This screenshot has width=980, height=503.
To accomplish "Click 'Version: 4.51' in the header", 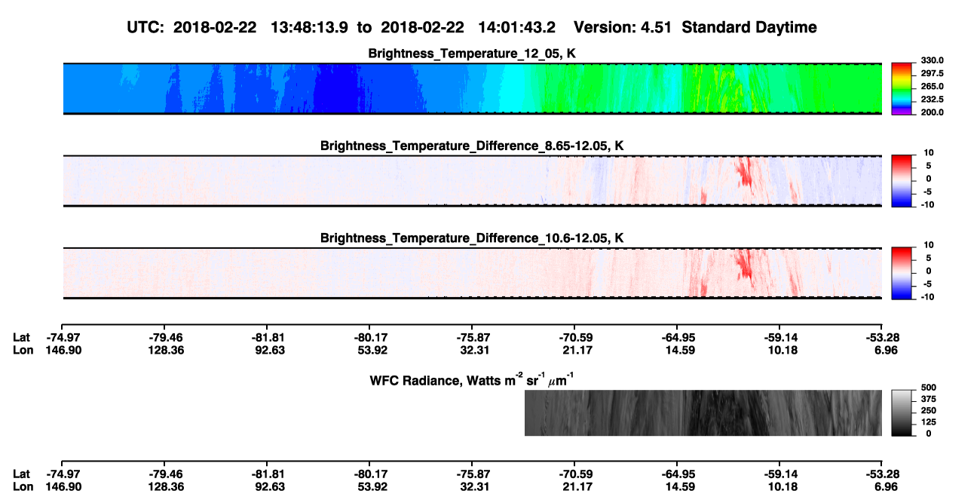I will click(623, 28).
